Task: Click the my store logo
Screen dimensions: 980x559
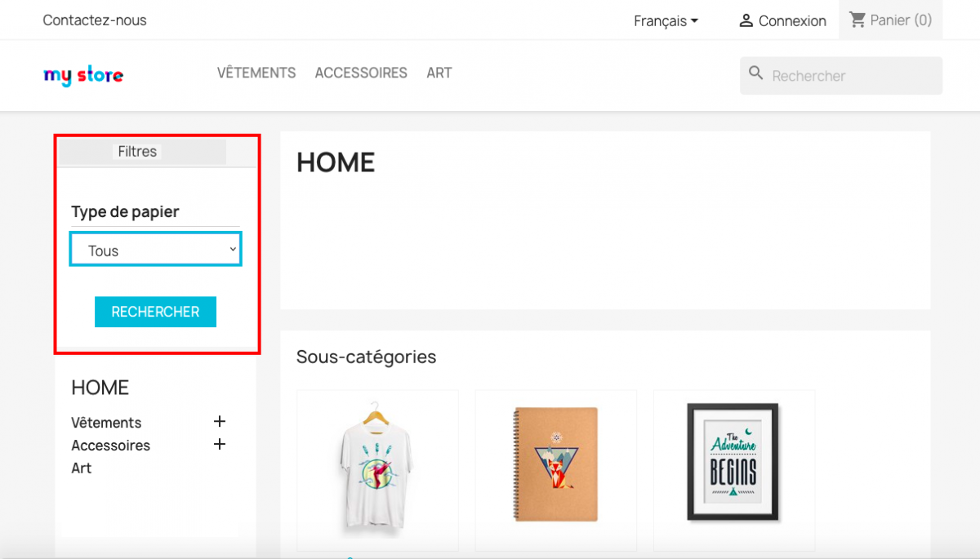Action: coord(83,76)
